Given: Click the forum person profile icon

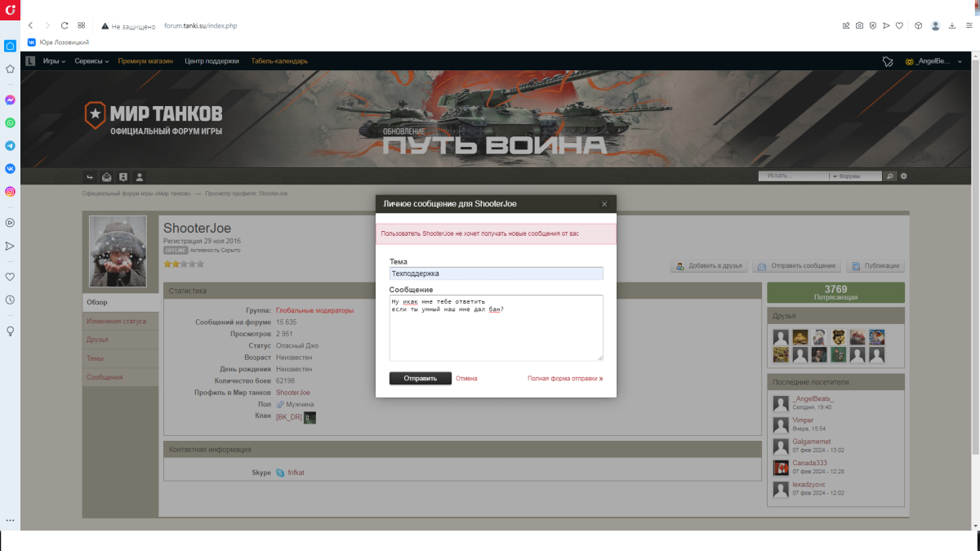Looking at the screenshot, I should tap(140, 176).
